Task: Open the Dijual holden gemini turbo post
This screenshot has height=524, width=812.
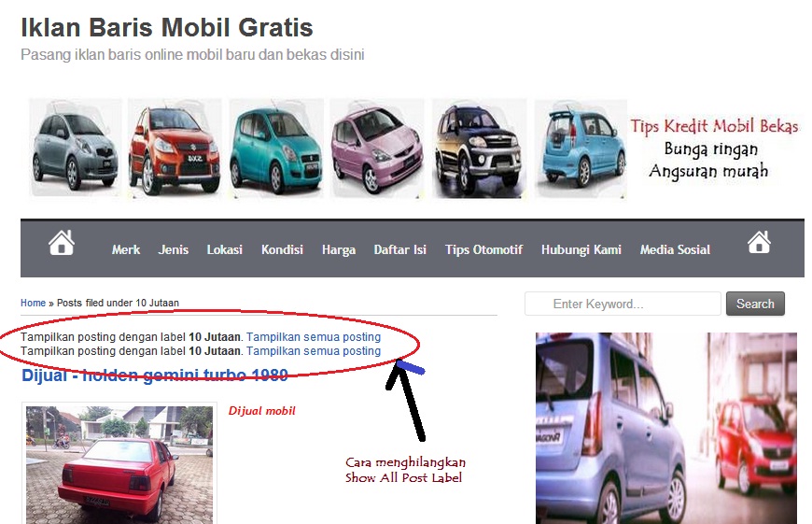Action: [154, 375]
